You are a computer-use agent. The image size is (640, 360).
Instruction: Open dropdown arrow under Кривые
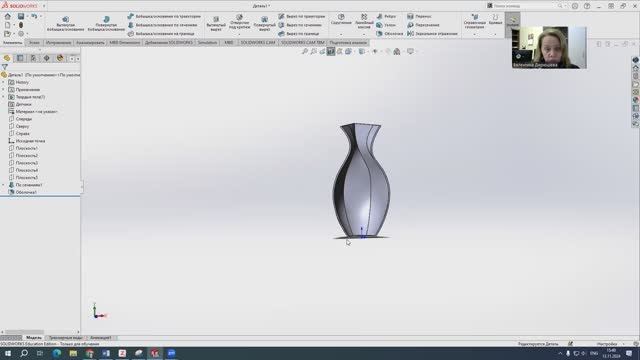pyautogui.click(x=495, y=34)
